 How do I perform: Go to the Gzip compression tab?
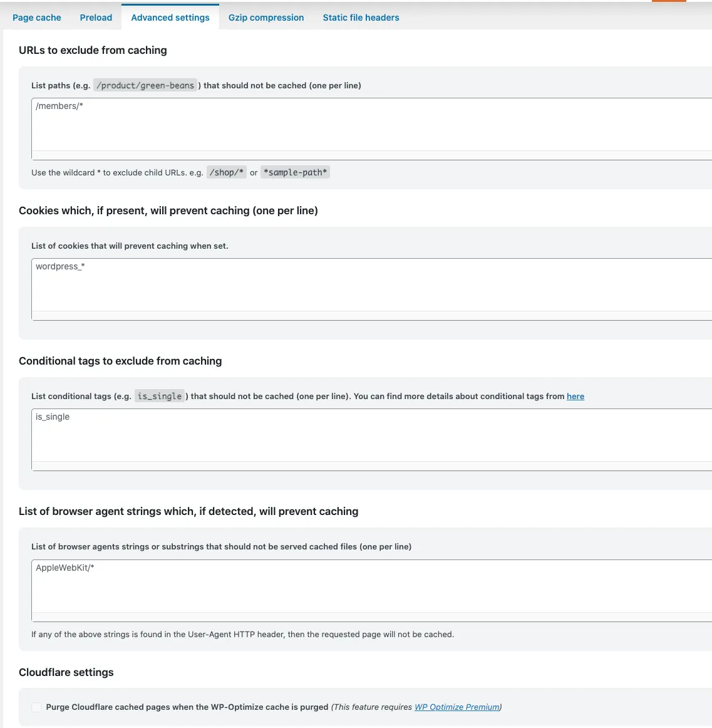pyautogui.click(x=266, y=18)
